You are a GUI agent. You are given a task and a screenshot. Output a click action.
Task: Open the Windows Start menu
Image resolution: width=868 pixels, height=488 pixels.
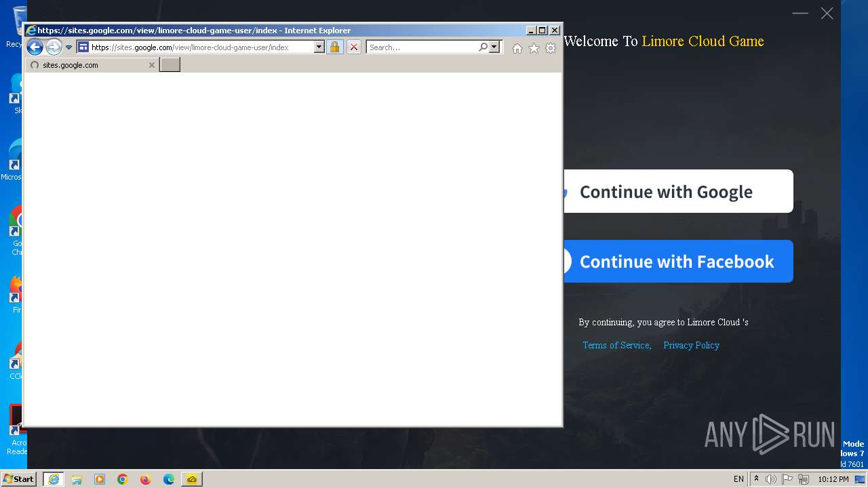pyautogui.click(x=18, y=479)
